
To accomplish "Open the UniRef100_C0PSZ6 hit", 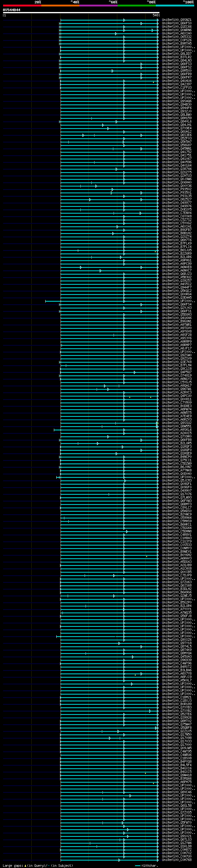I will pos(176,40).
